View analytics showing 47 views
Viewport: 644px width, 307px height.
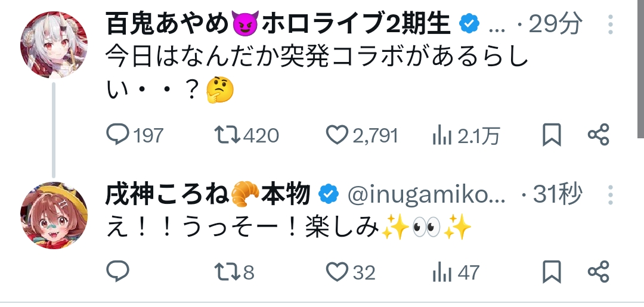pos(442,273)
